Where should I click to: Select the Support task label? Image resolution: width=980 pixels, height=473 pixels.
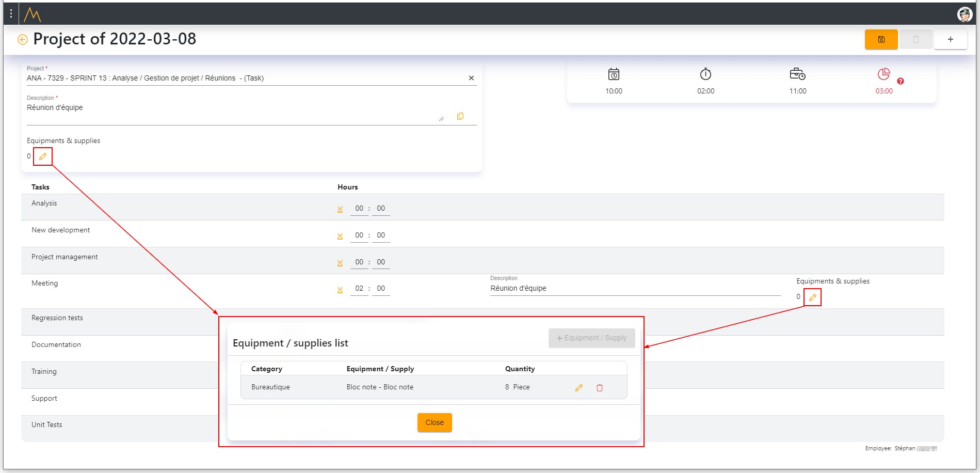click(44, 399)
